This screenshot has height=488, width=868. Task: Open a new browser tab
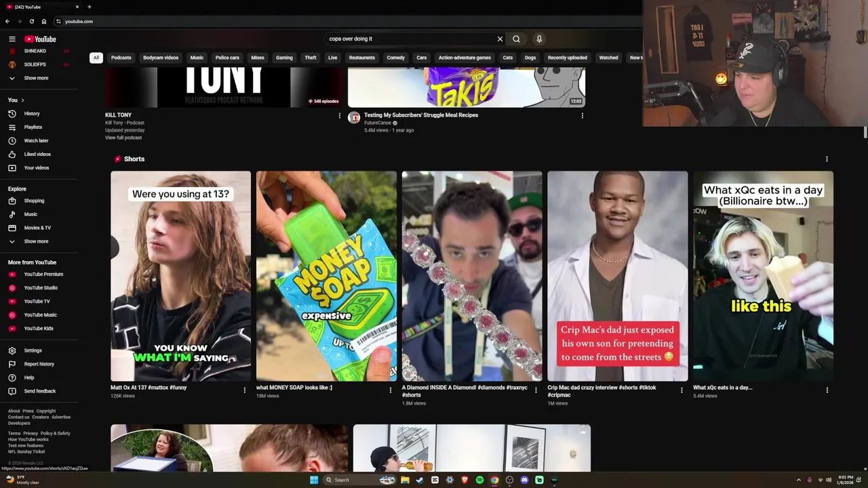[x=89, y=7]
